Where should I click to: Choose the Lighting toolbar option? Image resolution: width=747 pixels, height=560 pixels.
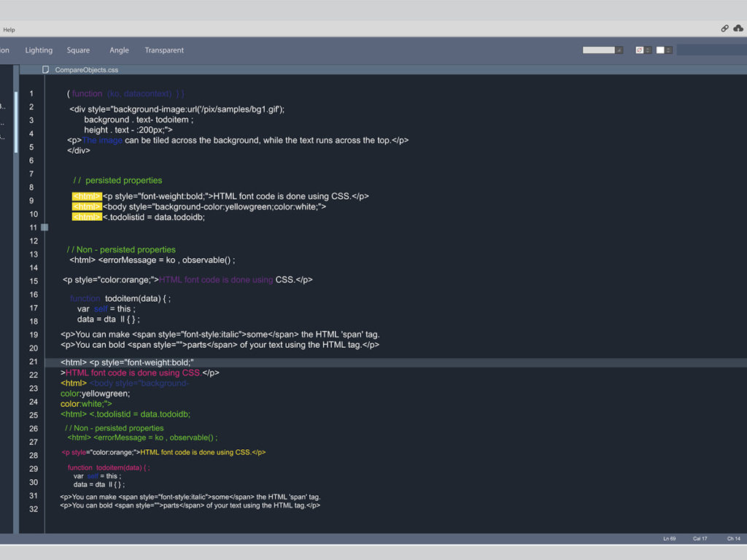pyautogui.click(x=39, y=50)
